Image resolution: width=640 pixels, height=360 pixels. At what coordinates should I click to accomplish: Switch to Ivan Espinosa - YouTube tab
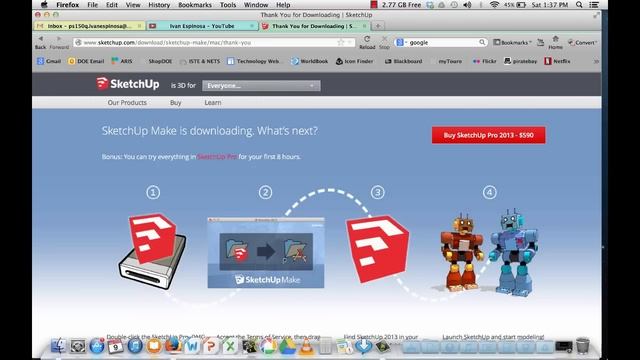(x=202, y=26)
